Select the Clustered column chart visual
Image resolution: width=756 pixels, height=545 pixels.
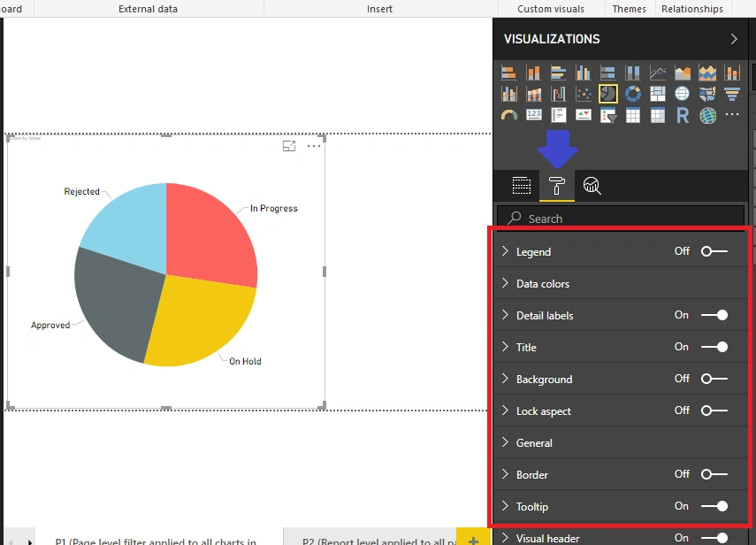pyautogui.click(x=584, y=73)
